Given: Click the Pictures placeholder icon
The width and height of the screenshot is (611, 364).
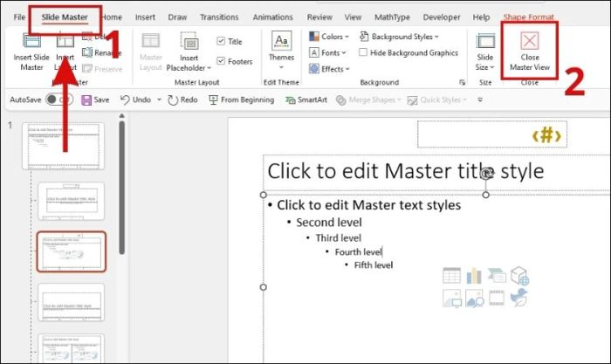Looking at the screenshot, I should click(x=452, y=299).
